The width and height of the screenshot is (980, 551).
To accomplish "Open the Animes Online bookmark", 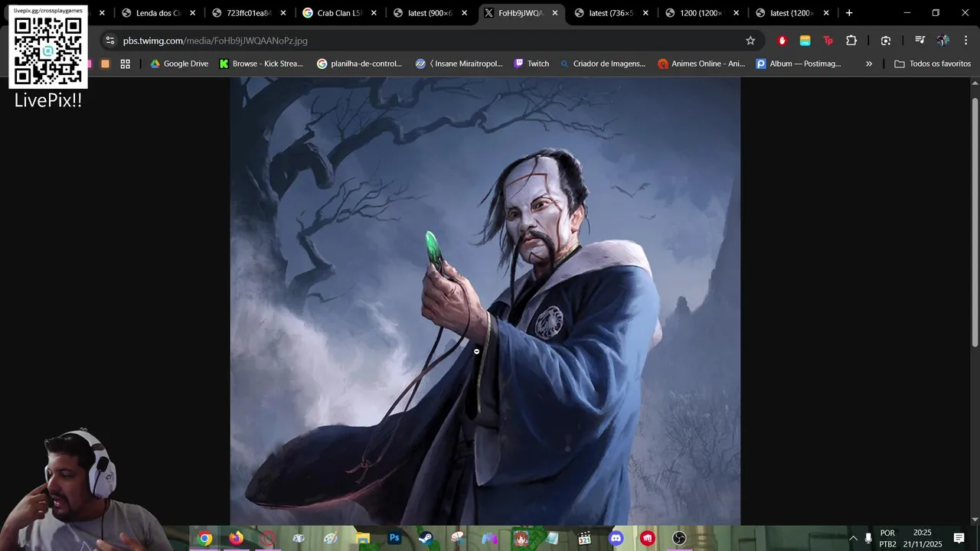I will (x=701, y=64).
